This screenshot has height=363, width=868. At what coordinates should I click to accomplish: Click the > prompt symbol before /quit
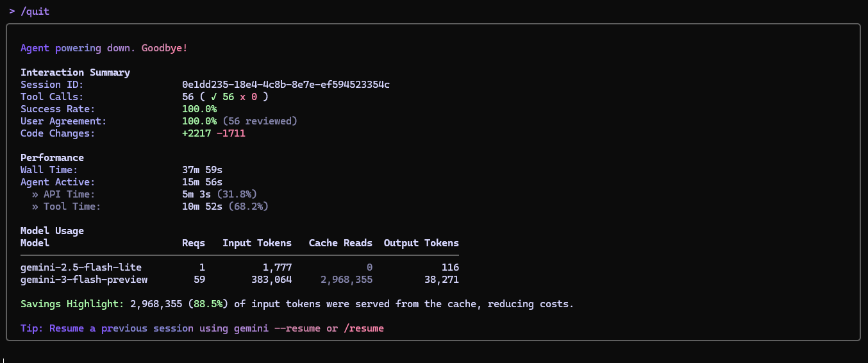(12, 12)
